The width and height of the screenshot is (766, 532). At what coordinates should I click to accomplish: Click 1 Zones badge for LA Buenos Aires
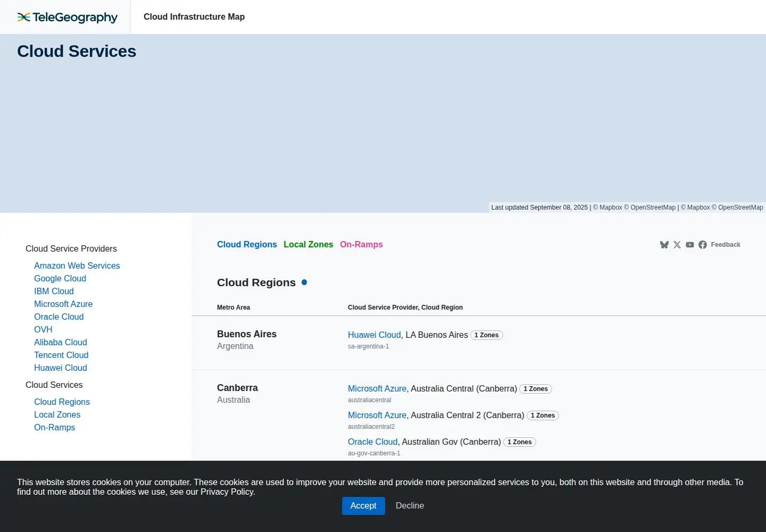coord(487,335)
